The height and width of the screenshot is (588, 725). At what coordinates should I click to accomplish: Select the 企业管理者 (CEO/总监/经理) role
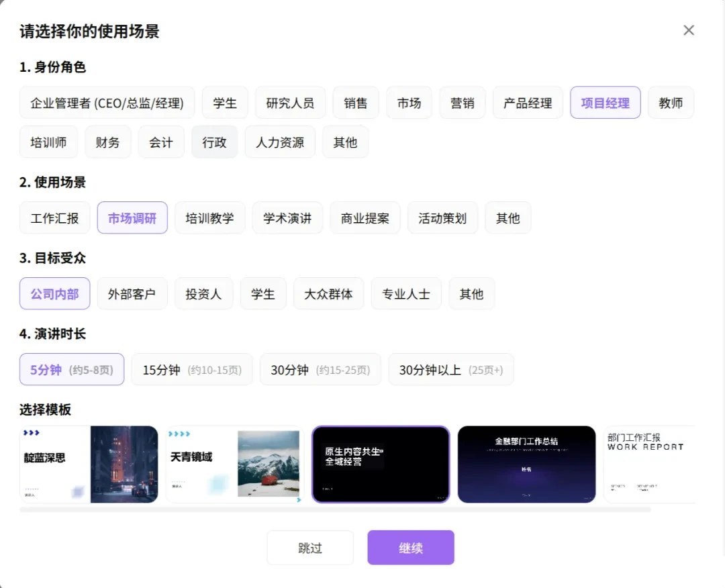pyautogui.click(x=107, y=103)
